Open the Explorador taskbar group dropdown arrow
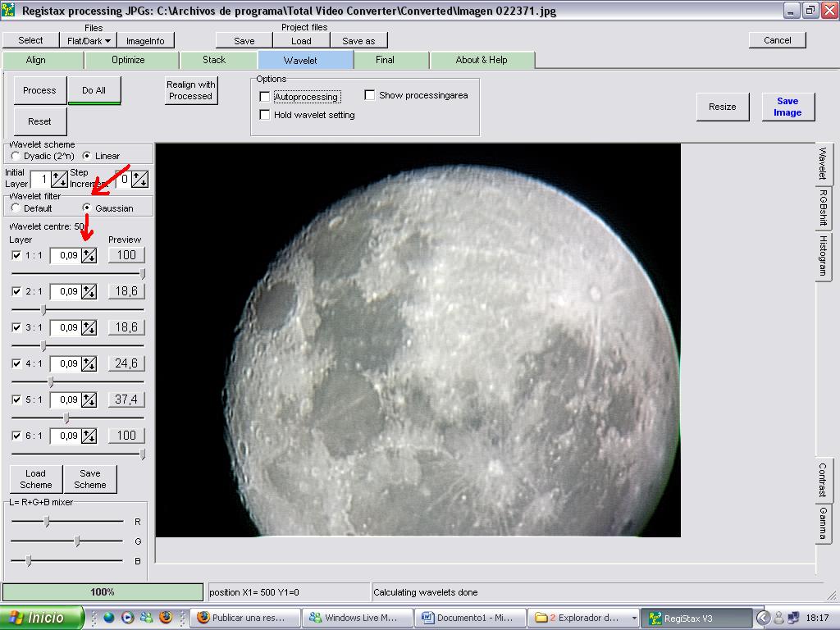 tap(634, 618)
